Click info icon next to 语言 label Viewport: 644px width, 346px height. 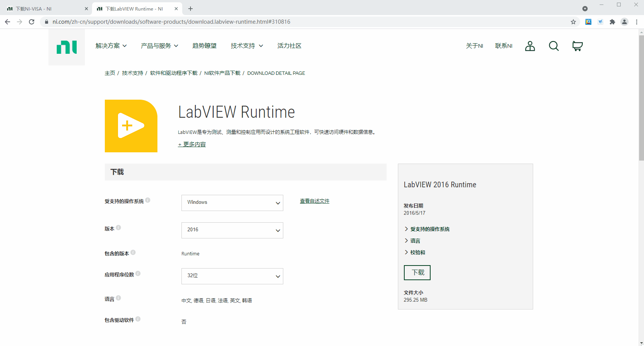(x=118, y=298)
